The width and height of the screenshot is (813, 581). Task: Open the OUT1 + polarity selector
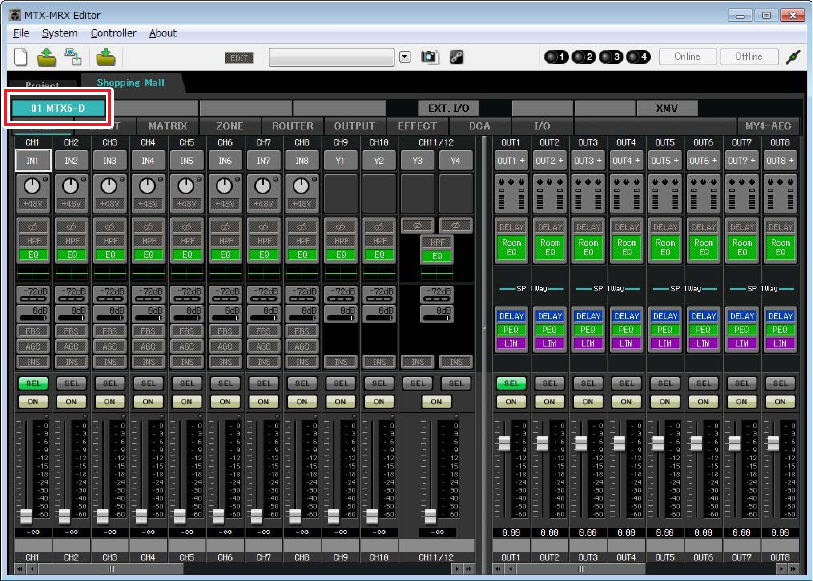[511, 161]
